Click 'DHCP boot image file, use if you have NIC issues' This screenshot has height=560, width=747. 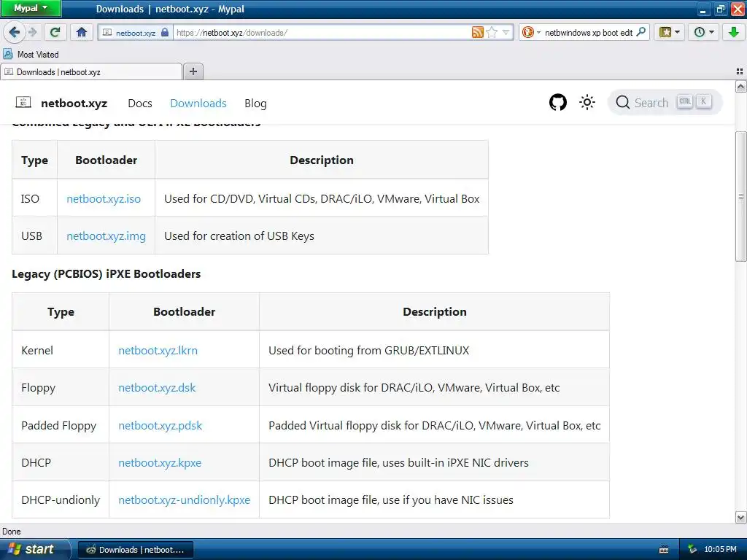point(391,500)
